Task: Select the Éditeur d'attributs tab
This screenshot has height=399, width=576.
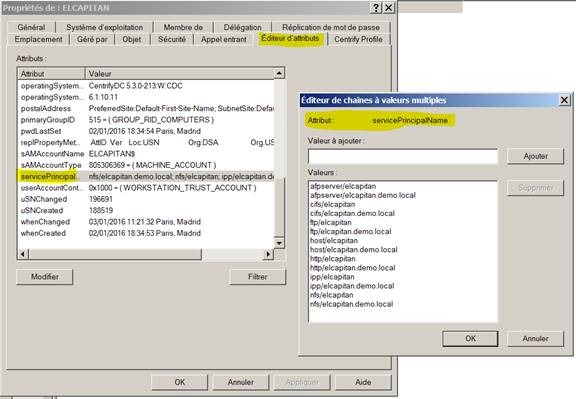Action: pos(290,38)
